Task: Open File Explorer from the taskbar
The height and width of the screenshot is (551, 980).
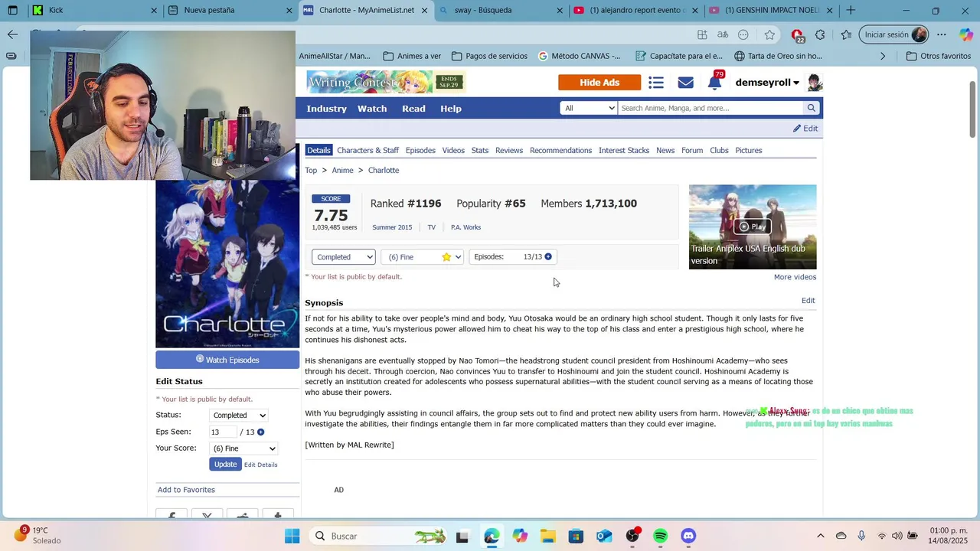Action: [x=547, y=536]
